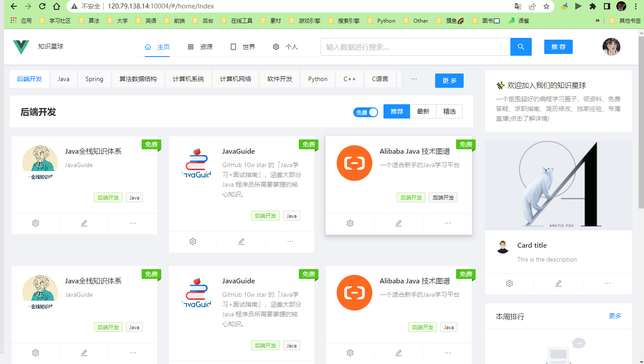Open the broom cleaner extension icon

[564, 6]
